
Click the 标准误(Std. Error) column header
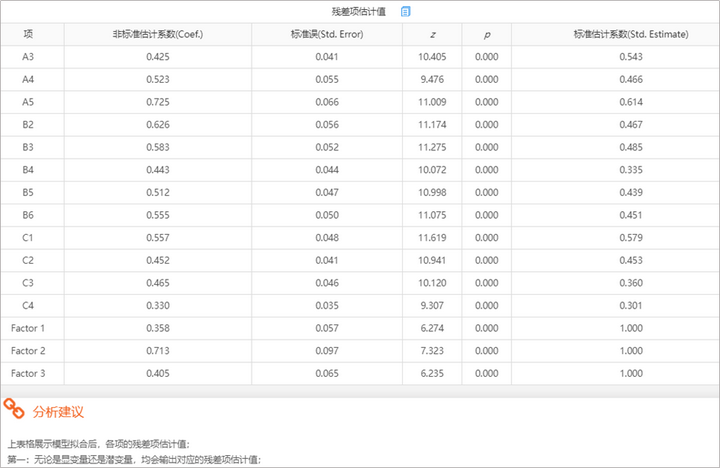click(327, 34)
